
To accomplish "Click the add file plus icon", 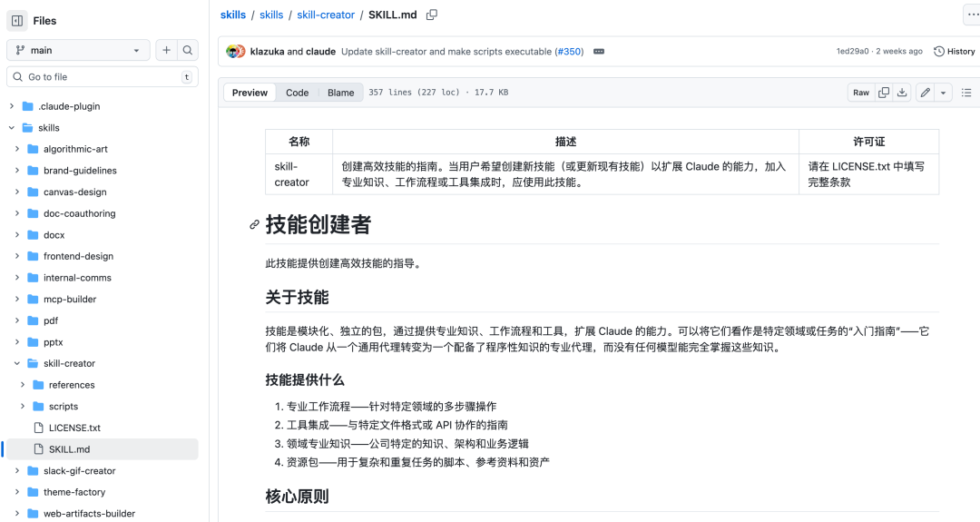I will tap(167, 51).
